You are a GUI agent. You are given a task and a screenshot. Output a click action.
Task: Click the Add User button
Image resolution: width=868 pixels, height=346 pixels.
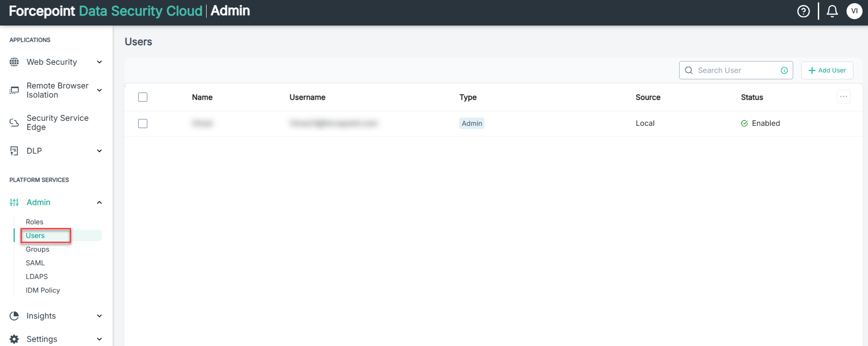pyautogui.click(x=827, y=70)
